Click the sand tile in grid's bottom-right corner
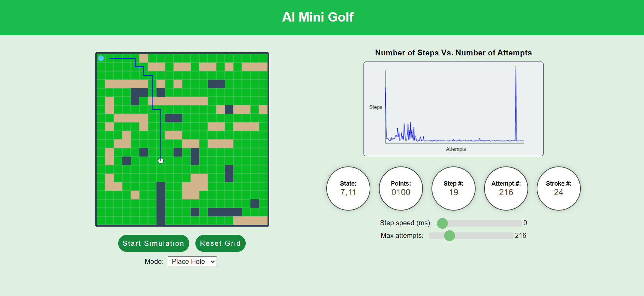Image resolution: width=644 pixels, height=296 pixels. point(250,220)
